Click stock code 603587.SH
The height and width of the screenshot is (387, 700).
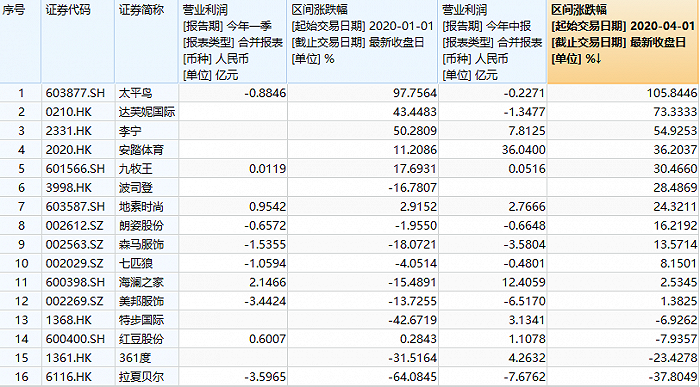click(75, 207)
